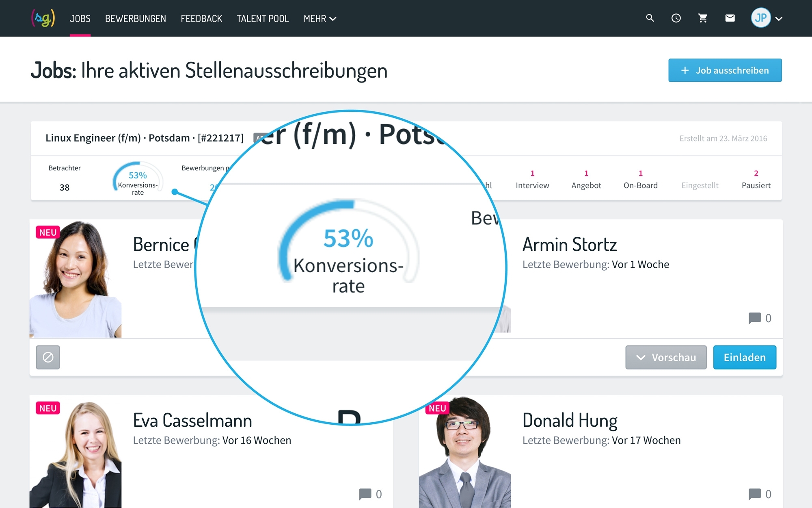Open the shopping cart icon

703,18
